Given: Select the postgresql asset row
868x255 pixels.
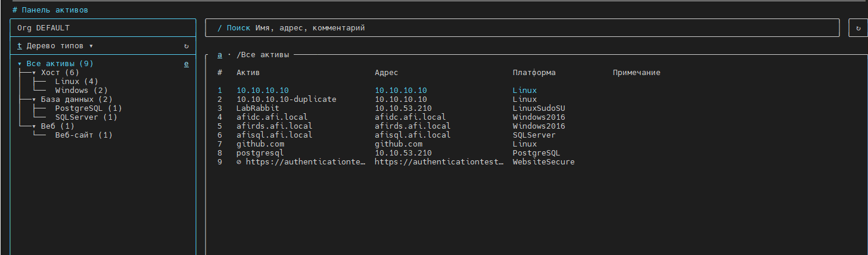Looking at the screenshot, I should (260, 153).
